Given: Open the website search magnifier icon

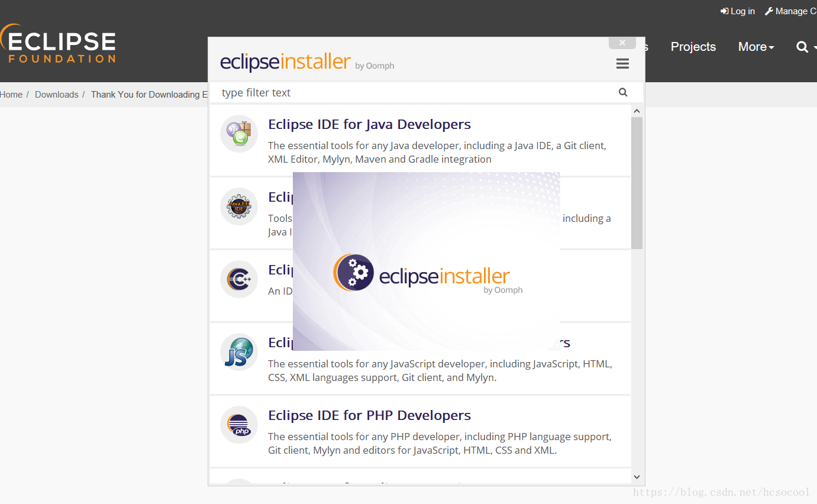Looking at the screenshot, I should click(x=802, y=47).
